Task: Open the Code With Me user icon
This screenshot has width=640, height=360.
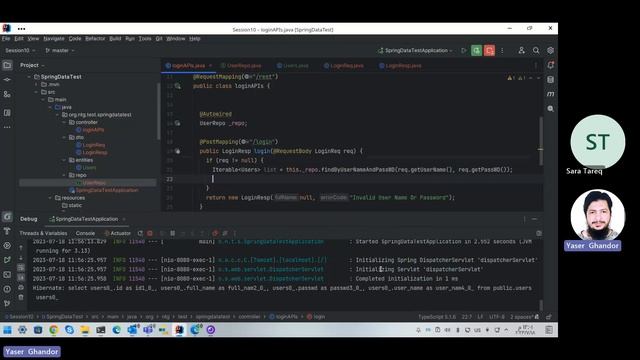Action: pos(521,50)
